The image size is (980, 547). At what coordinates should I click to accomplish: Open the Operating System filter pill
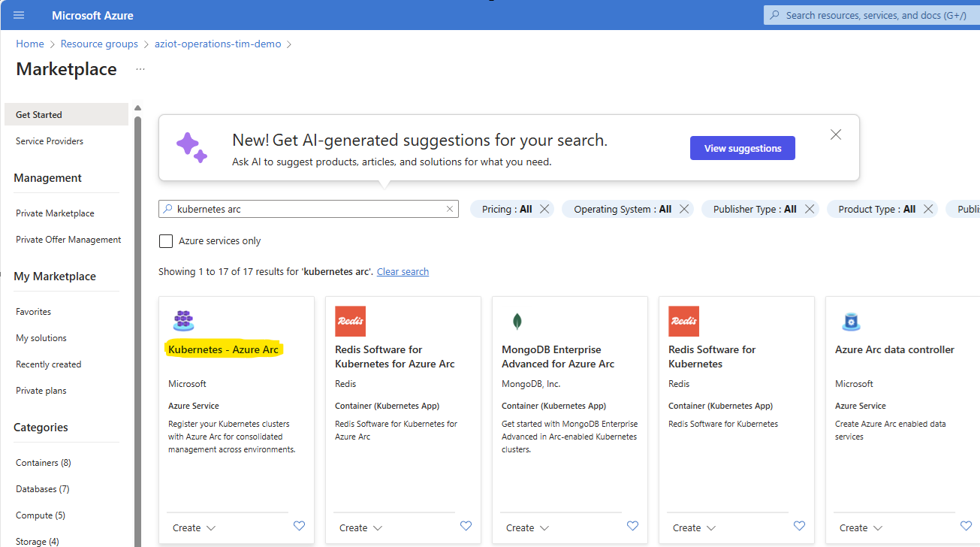coord(622,210)
